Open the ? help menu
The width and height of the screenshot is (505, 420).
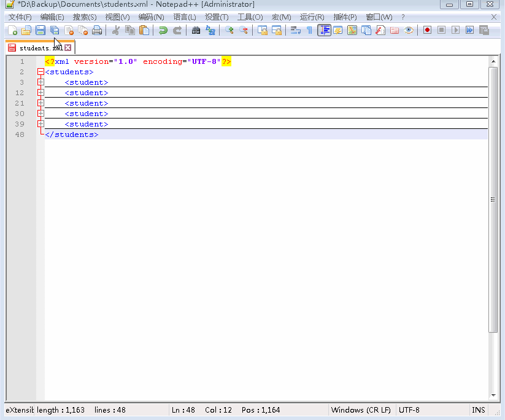[x=403, y=17]
